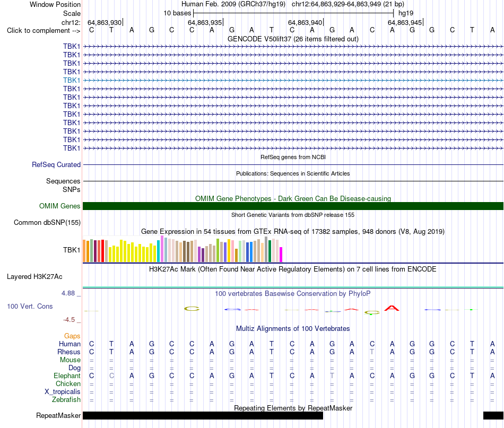Image resolution: width=504 pixels, height=428 pixels.
Task: Click the long black RepeatMasker element bar
Action: (x=203, y=415)
